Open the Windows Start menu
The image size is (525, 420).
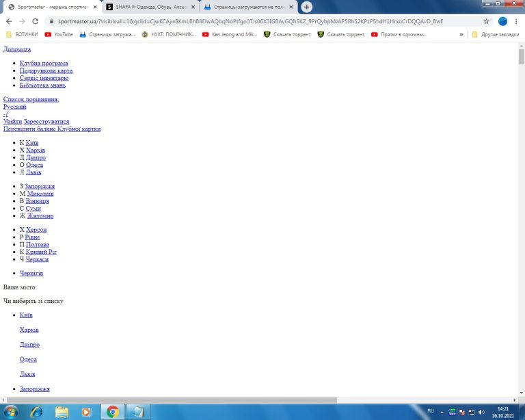(x=10, y=412)
